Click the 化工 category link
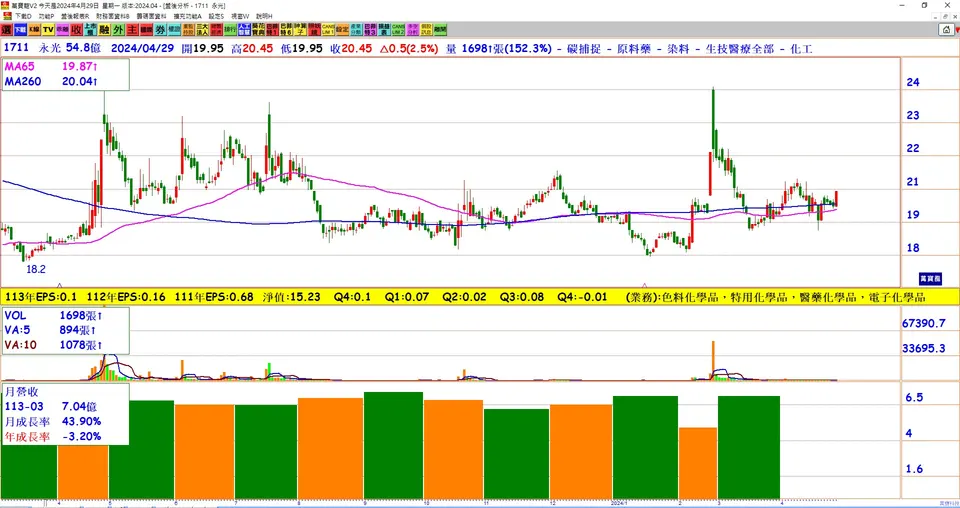The height and width of the screenshot is (508, 960). 801,48
